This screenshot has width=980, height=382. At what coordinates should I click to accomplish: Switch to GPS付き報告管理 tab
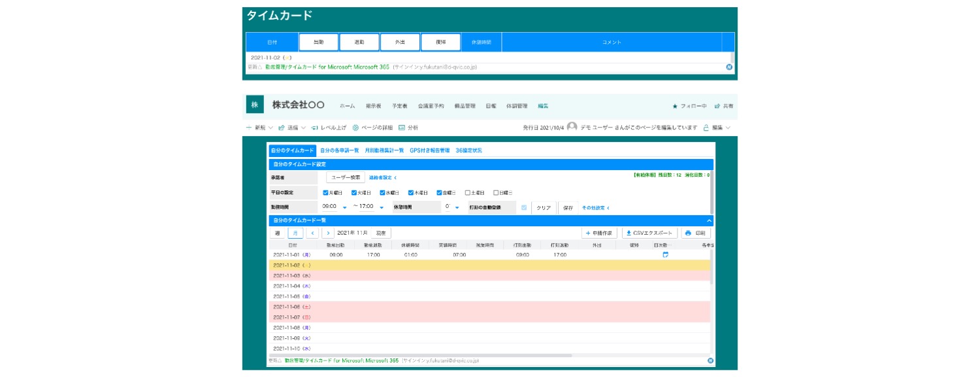(x=430, y=150)
